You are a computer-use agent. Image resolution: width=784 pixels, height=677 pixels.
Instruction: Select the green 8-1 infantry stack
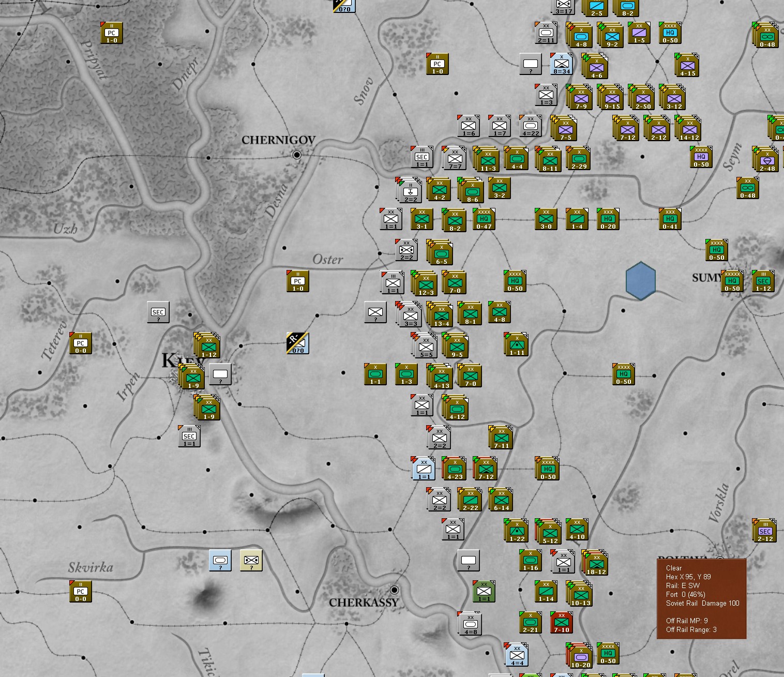470,314
